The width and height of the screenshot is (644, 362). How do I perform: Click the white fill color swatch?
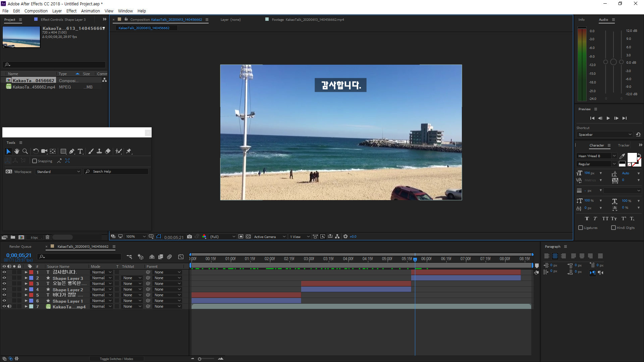click(x=632, y=157)
